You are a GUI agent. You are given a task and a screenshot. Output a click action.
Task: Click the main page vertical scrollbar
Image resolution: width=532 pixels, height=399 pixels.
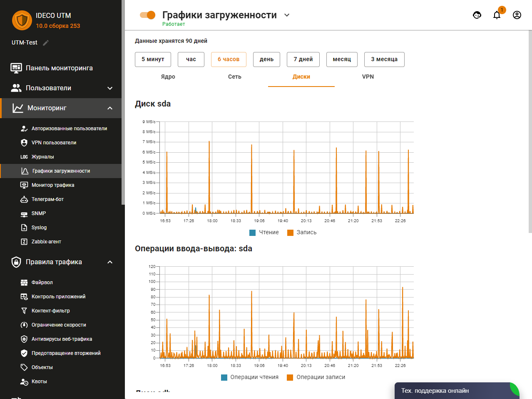pos(530,131)
